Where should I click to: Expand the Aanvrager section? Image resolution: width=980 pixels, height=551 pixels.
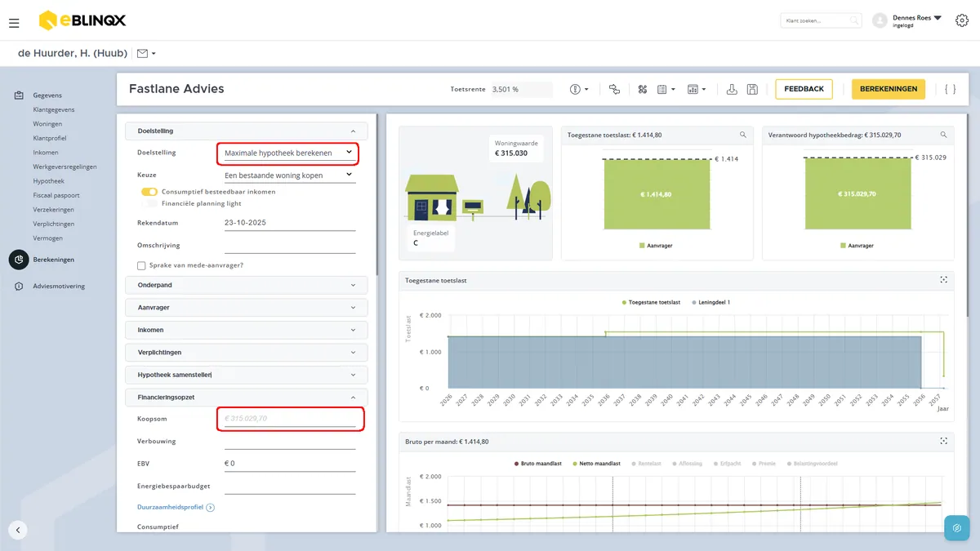(247, 308)
